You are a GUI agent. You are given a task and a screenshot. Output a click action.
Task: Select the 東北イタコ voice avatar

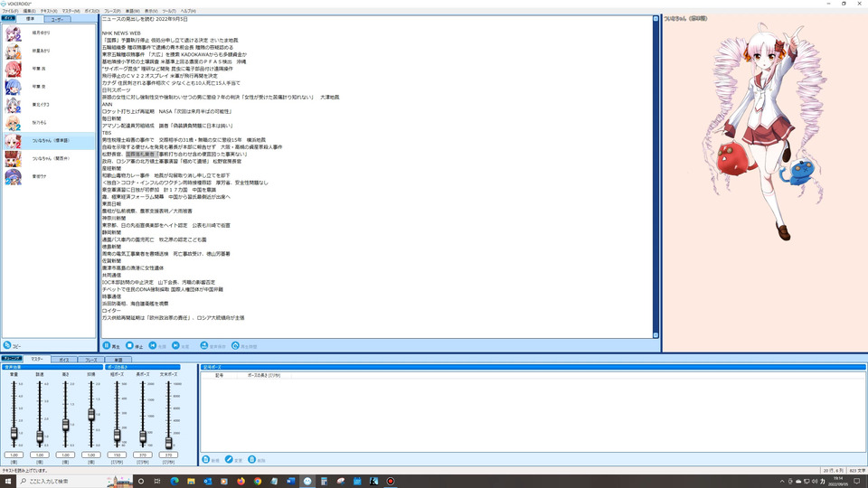pos(13,105)
